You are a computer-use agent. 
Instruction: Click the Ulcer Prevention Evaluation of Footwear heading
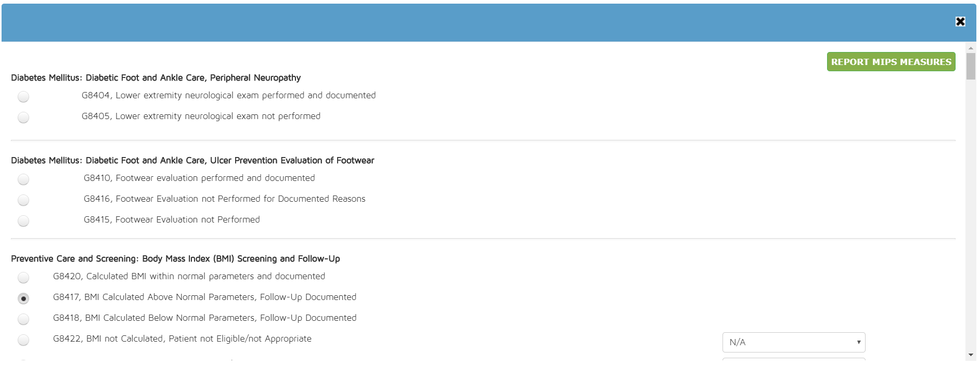[x=192, y=161]
